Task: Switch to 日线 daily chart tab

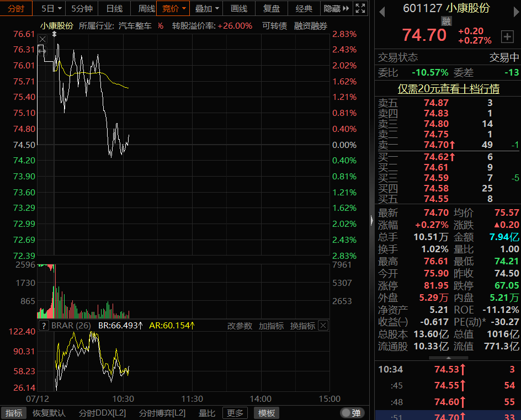Action: tap(114, 8)
